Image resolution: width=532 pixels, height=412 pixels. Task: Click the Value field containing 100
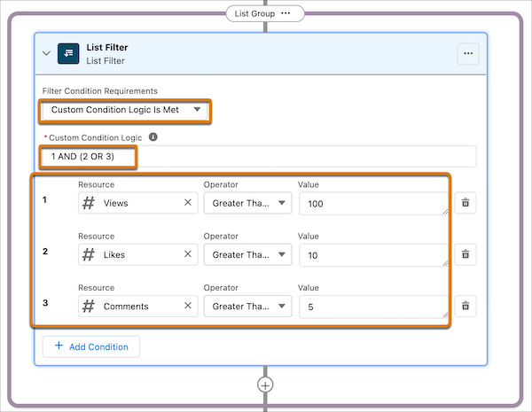pyautogui.click(x=372, y=204)
